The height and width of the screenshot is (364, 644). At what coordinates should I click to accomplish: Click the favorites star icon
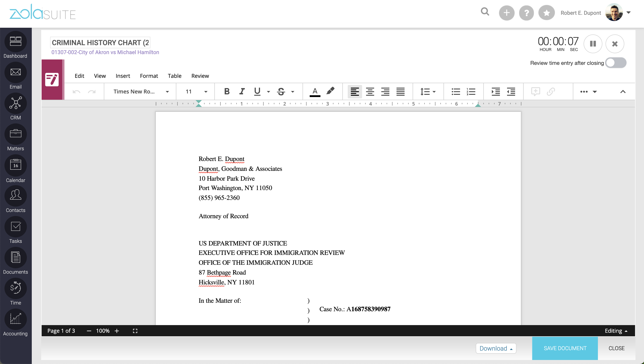[546, 13]
